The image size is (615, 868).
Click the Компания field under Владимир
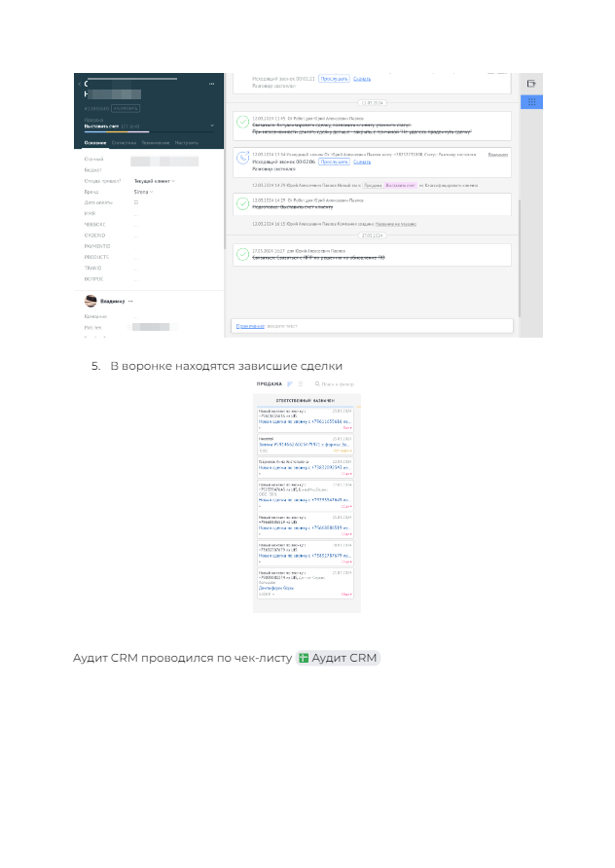coord(148,316)
